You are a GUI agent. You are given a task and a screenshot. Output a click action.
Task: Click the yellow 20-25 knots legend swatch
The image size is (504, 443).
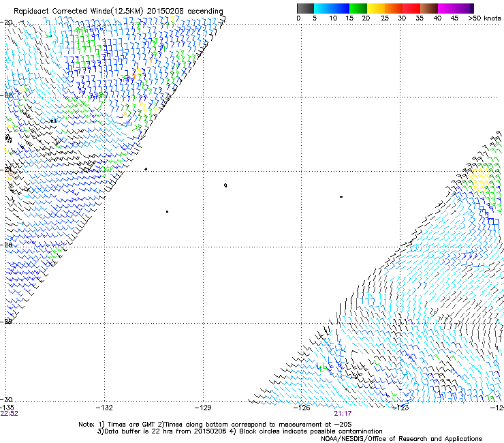pyautogui.click(x=376, y=8)
